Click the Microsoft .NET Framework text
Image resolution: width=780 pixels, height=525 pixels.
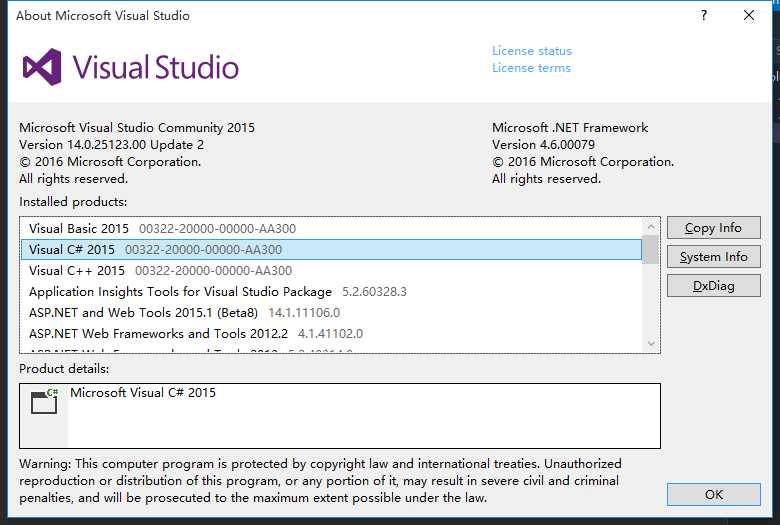pos(570,128)
